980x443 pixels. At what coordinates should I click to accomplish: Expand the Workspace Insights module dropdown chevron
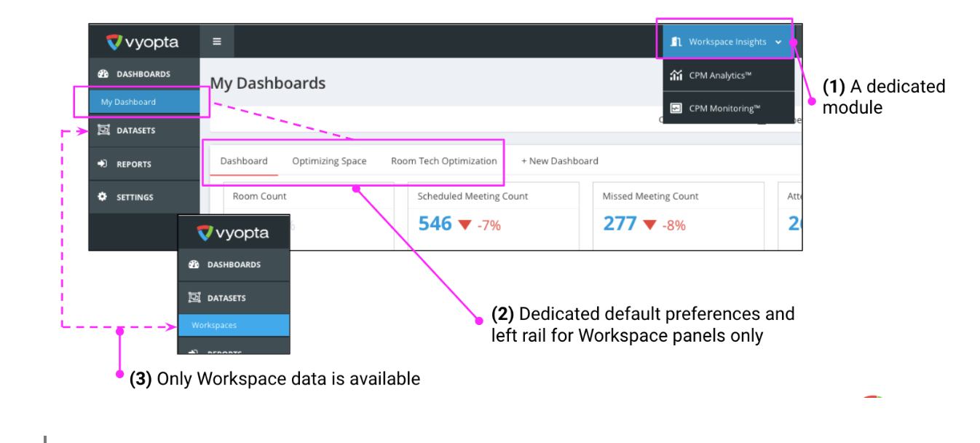point(778,42)
